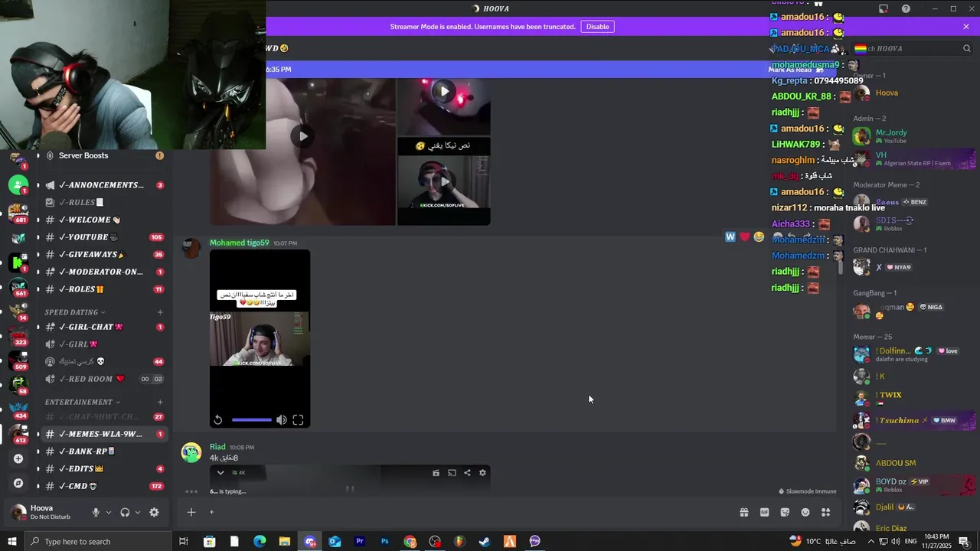The width and height of the screenshot is (980, 551).
Task: Expand MEMES-WLA-9W channel threads arrow
Action: point(38,434)
